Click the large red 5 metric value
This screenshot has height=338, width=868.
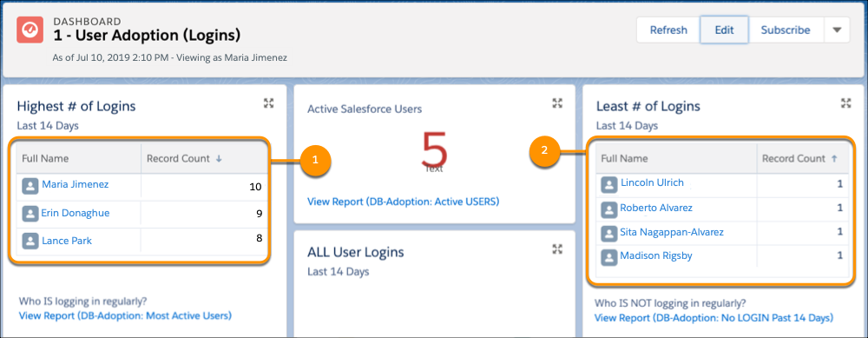pos(434,149)
